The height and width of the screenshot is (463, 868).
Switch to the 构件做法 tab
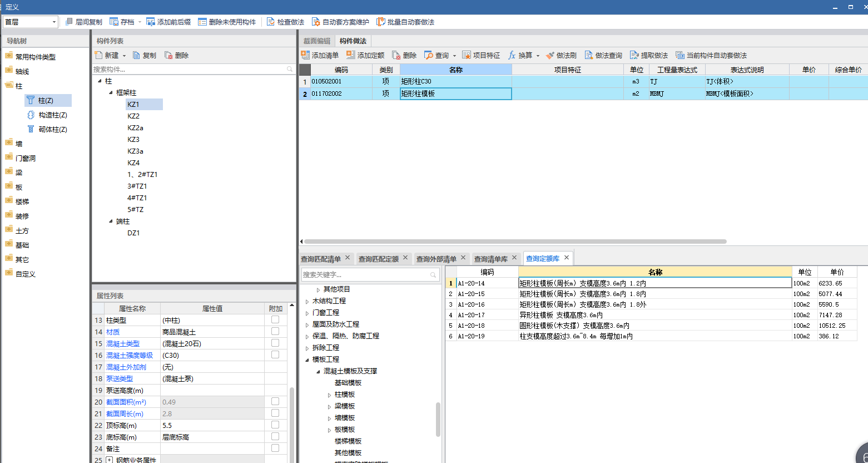point(353,41)
